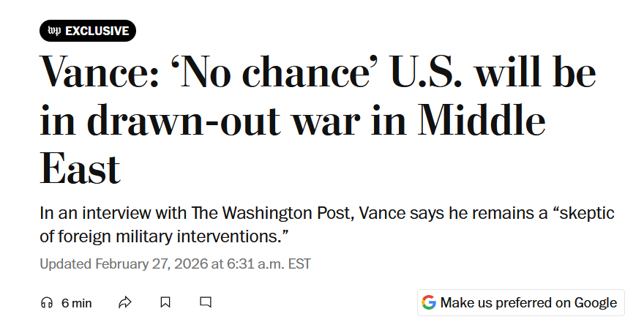This screenshot has height=325, width=644.
Task: Click the EXCLUSIVE badge label
Action: 97,31
